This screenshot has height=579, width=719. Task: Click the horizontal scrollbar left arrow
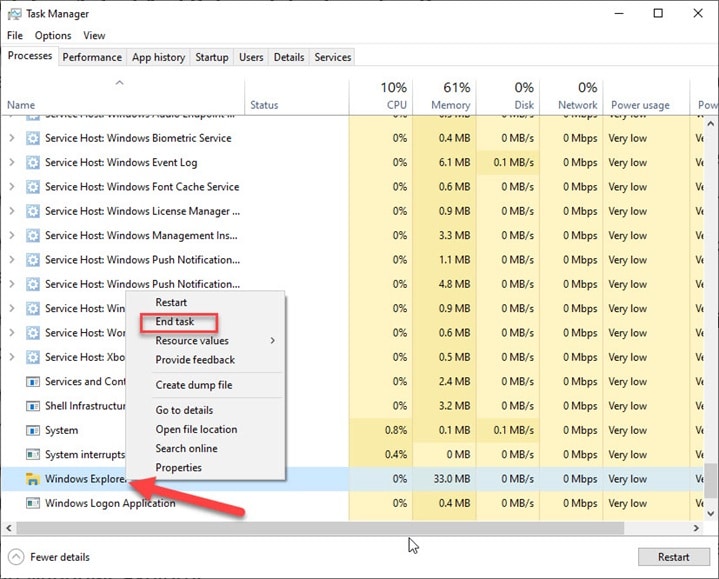click(x=9, y=528)
